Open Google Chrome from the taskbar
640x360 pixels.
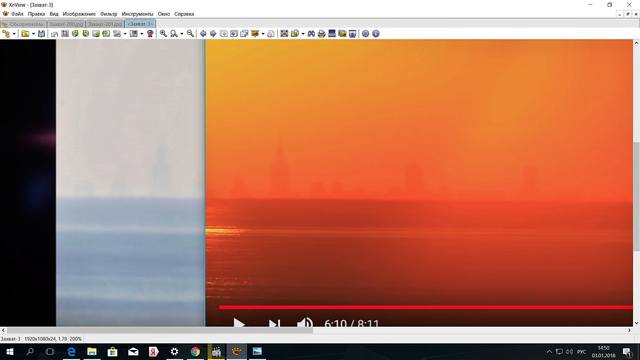195,351
